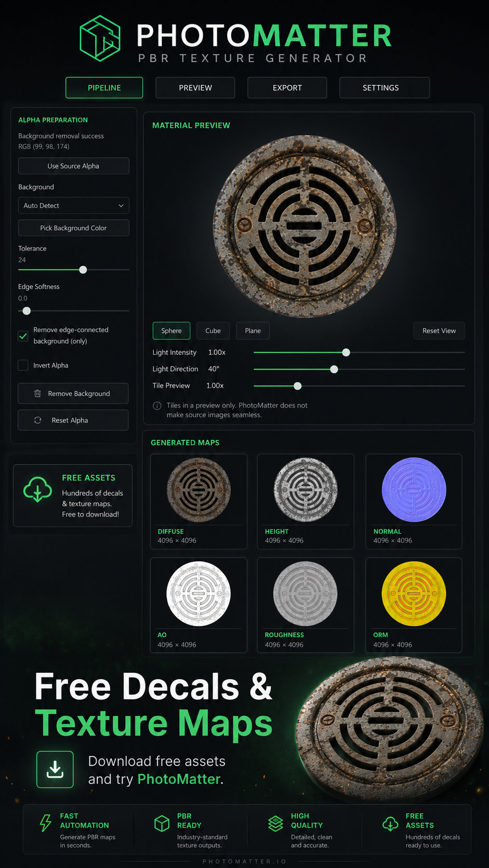Click the Tile Preview slider handle
This screenshot has width=489, height=868.
pos(297,386)
